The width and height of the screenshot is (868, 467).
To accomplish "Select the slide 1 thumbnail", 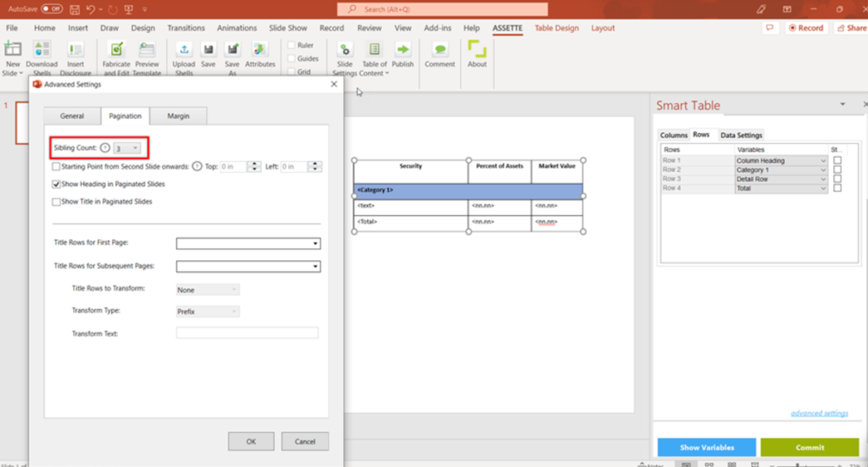I will pos(21,123).
